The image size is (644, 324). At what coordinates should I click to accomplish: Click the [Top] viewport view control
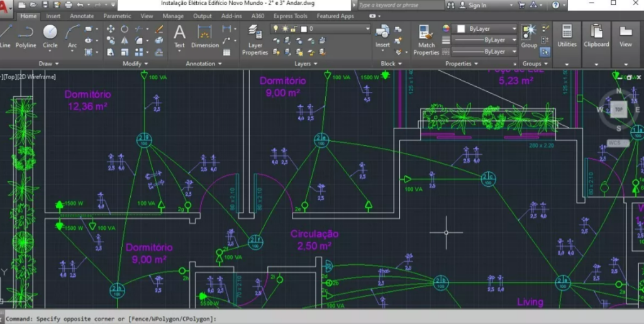pos(9,76)
